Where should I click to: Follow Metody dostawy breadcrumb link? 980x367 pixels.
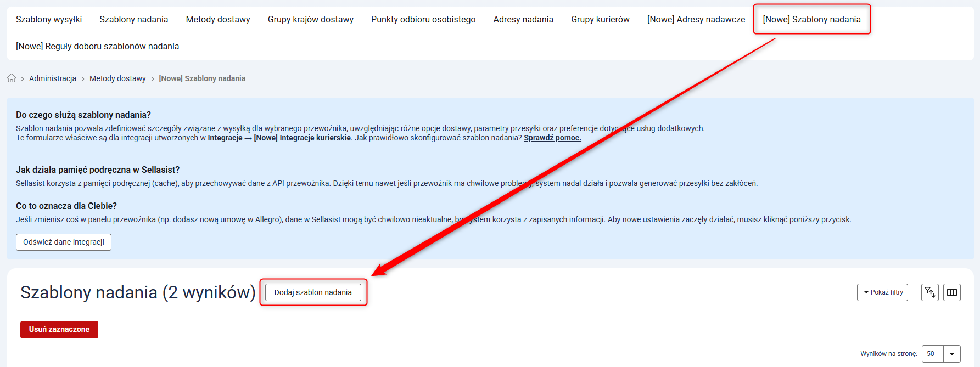click(117, 78)
